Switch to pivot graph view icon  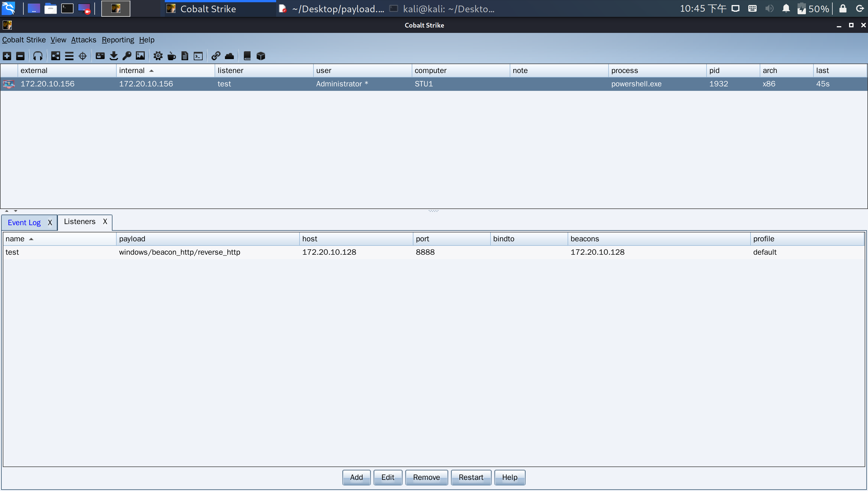tap(56, 56)
